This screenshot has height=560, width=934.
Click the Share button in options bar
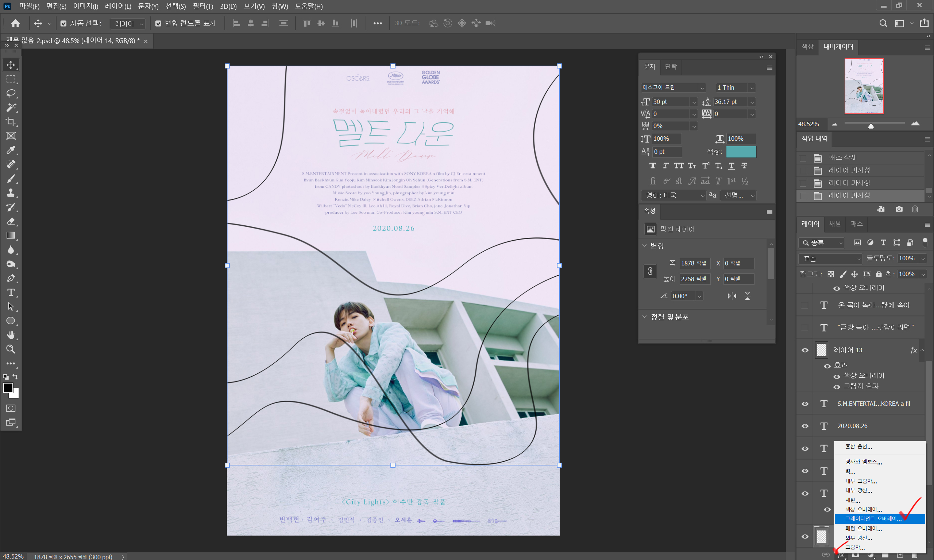[925, 23]
